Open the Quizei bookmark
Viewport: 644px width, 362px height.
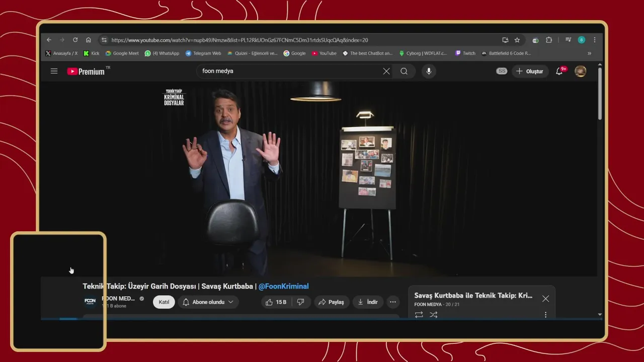point(252,53)
